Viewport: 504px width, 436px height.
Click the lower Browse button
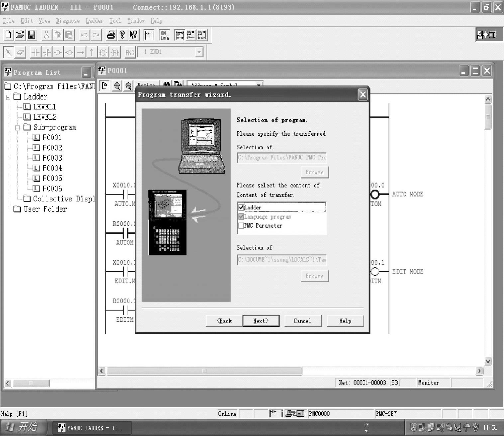coord(315,276)
